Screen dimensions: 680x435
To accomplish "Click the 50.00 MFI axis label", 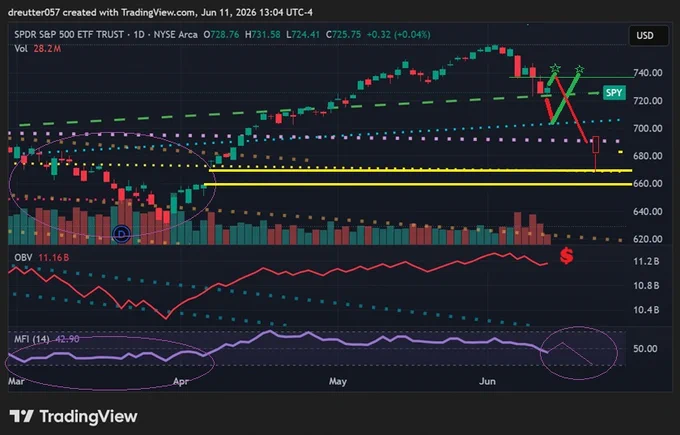I will point(645,349).
